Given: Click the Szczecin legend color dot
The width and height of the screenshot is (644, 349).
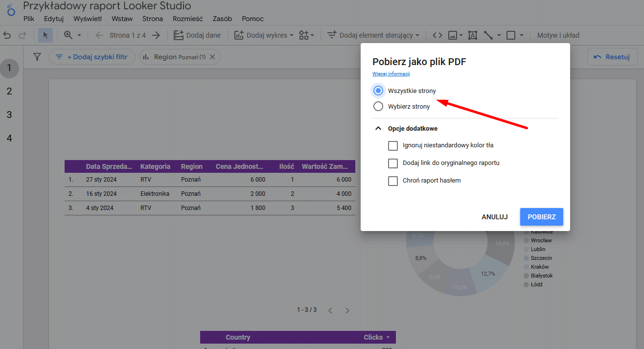Looking at the screenshot, I should (526, 258).
